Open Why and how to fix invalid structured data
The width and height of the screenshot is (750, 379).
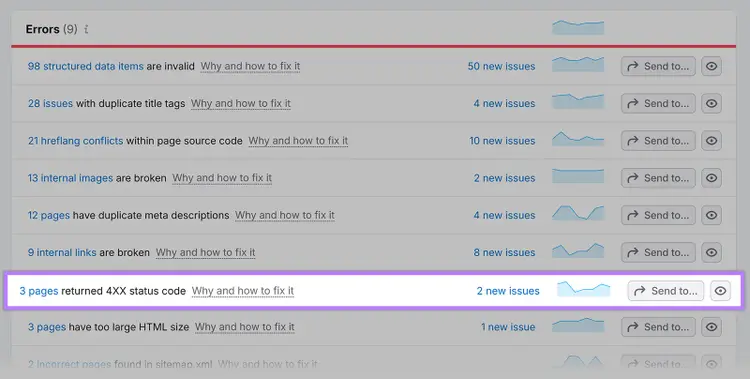250,66
